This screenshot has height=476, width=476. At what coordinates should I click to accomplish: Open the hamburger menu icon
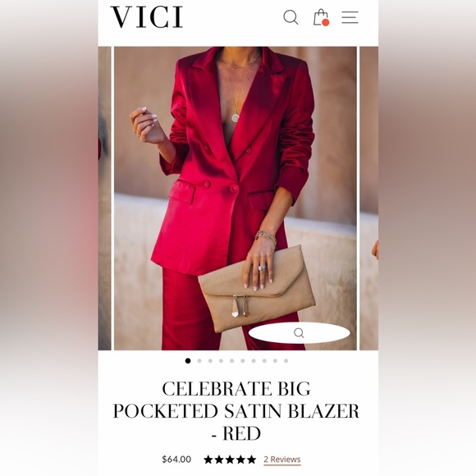pos(350,17)
